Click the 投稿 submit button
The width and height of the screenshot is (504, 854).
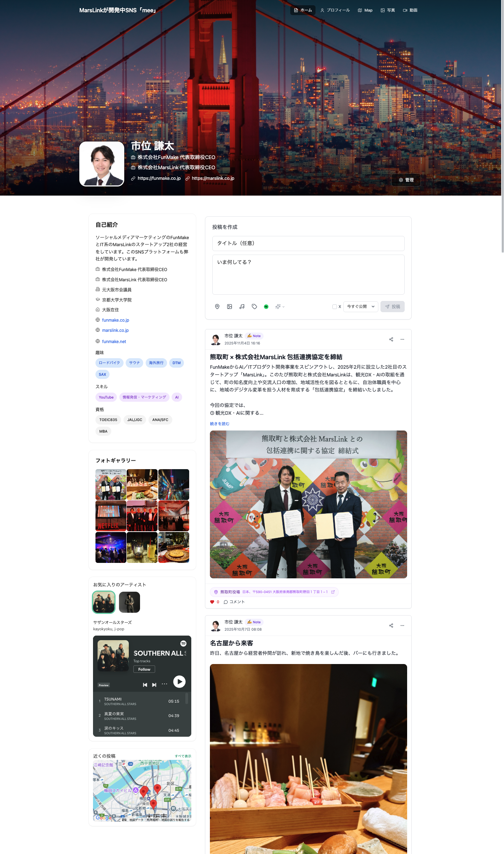(392, 307)
